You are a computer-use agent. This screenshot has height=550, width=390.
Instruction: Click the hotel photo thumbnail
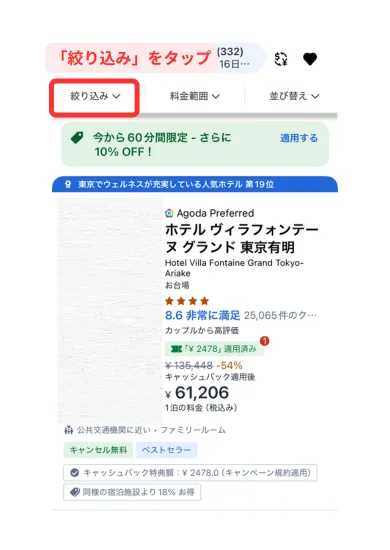coord(110,310)
